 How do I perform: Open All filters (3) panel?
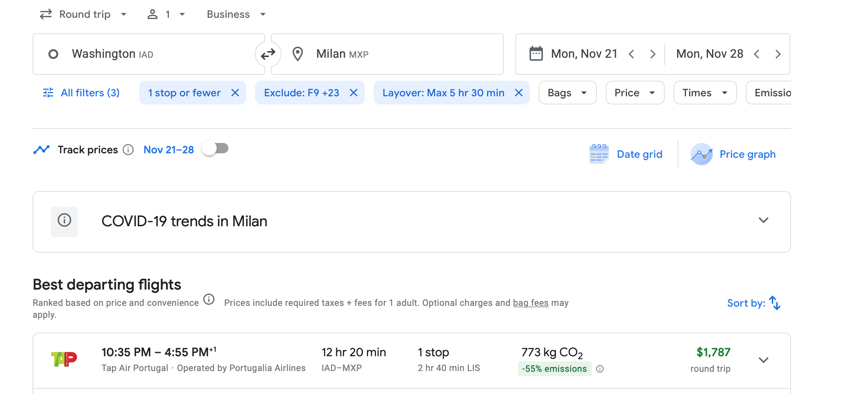(x=81, y=93)
